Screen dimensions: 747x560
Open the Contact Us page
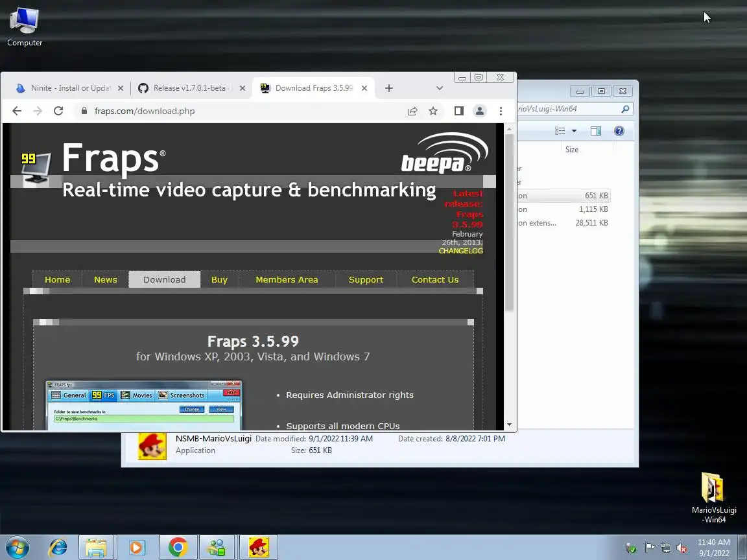click(x=435, y=279)
